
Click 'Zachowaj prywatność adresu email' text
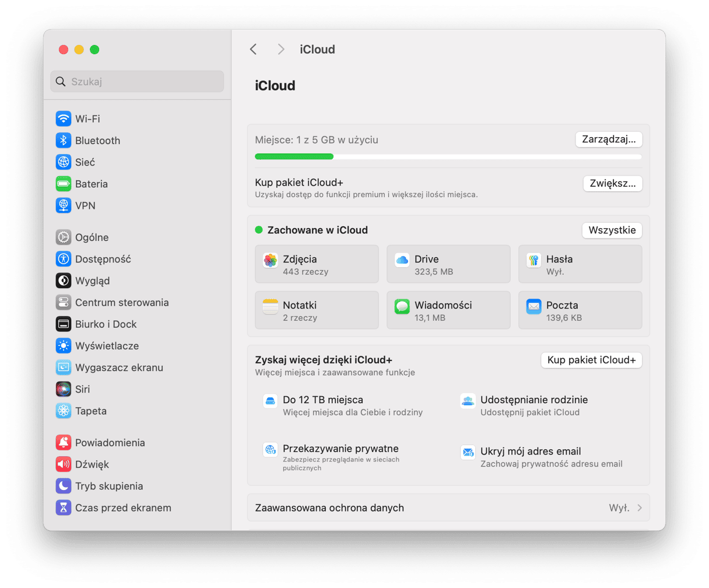click(552, 464)
